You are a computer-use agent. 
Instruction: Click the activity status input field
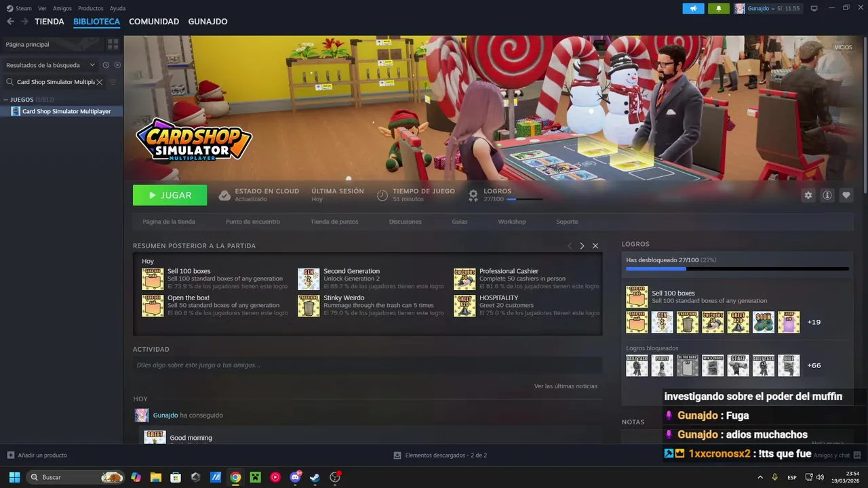tap(368, 365)
